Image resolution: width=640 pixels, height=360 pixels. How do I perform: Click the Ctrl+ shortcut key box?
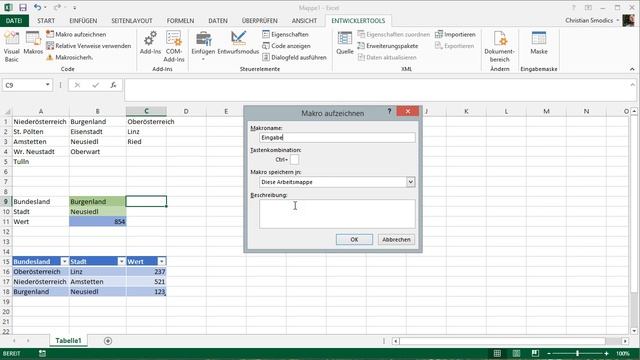294,160
